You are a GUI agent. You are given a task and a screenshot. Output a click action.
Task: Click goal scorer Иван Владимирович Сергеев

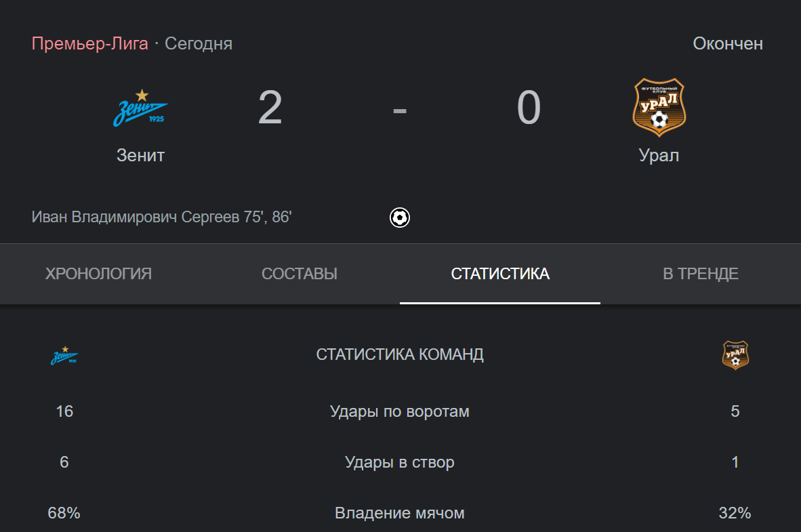tap(136, 217)
